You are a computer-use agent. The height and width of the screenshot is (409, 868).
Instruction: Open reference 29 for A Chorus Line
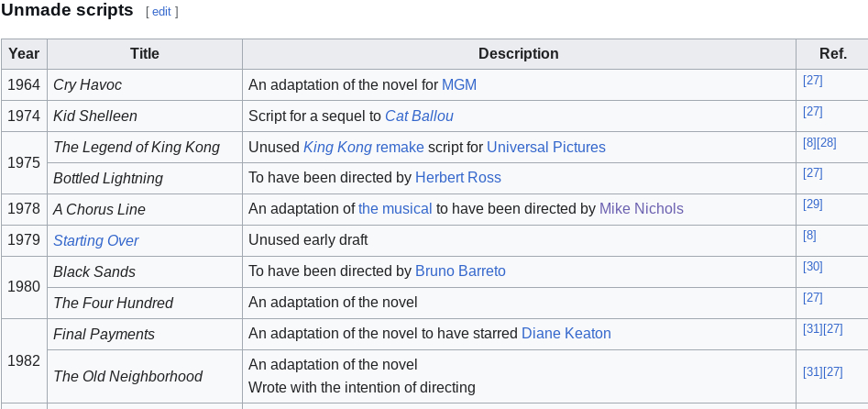coord(812,204)
